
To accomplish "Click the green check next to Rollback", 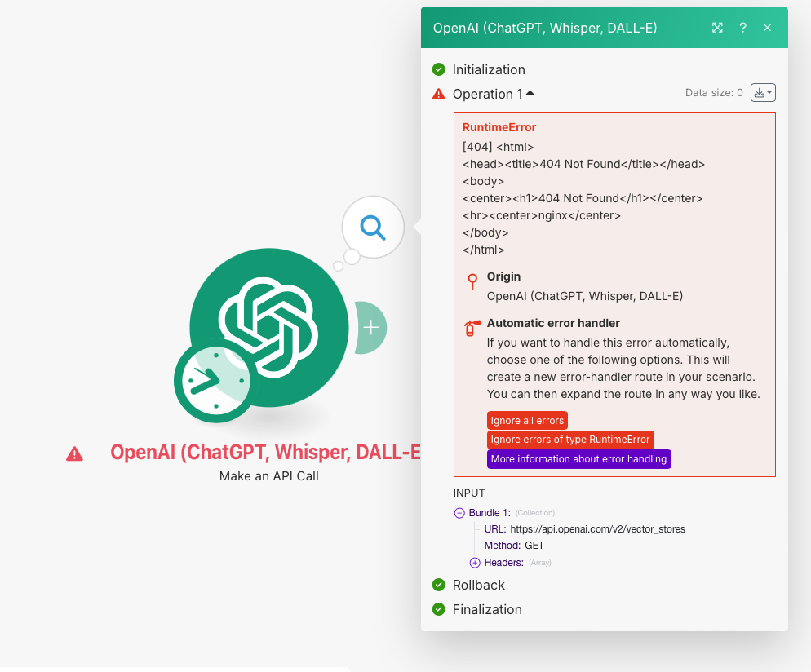I will pos(439,585).
